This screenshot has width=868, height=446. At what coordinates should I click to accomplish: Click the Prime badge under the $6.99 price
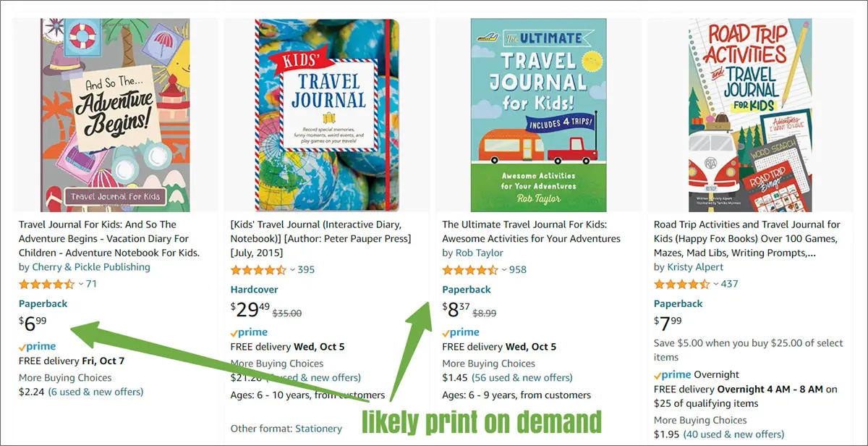click(36, 346)
